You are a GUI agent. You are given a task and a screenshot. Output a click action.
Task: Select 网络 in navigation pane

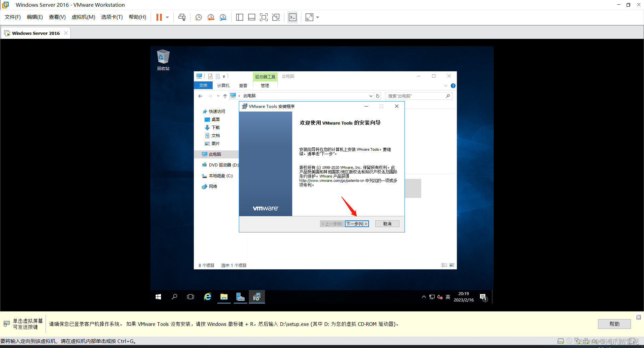210,187
